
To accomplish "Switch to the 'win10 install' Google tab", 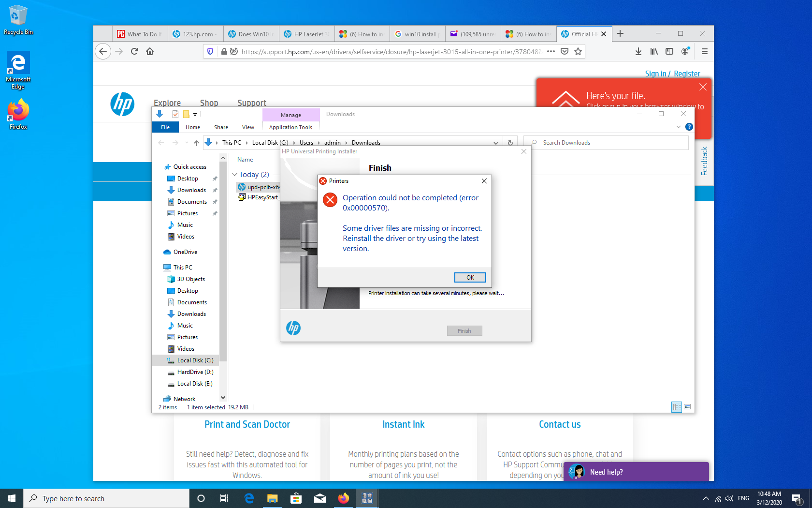I will 418,34.
